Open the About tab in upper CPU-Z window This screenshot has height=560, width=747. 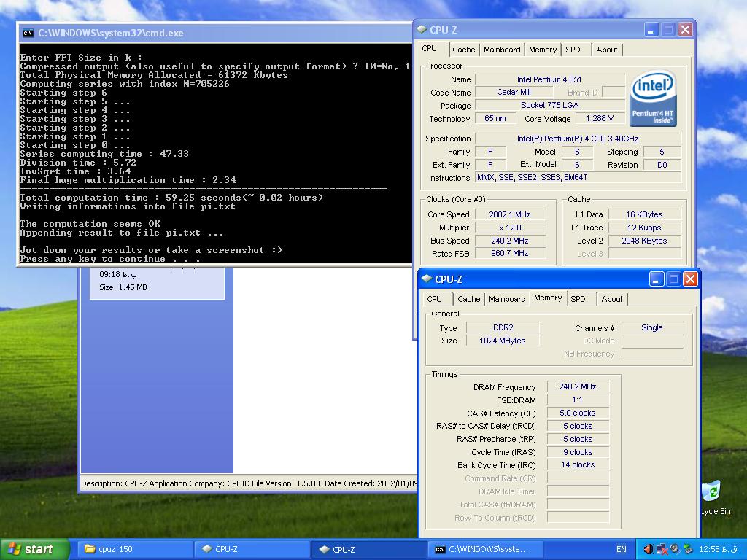tap(606, 50)
